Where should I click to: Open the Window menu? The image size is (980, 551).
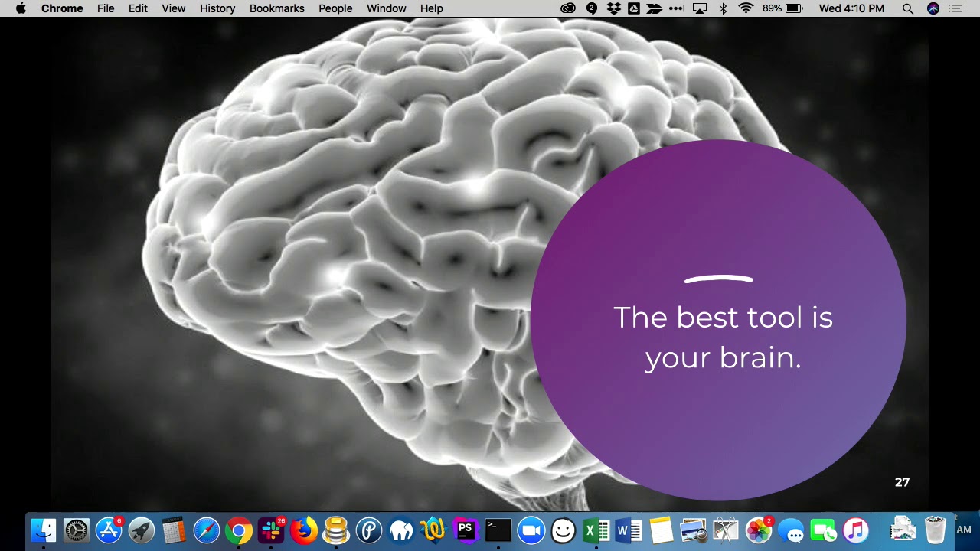coord(387,8)
